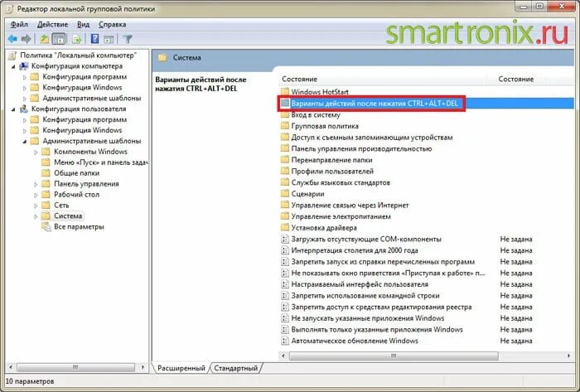Click folder icon next to Групповая политика
This screenshot has width=580, height=392.
click(x=285, y=126)
